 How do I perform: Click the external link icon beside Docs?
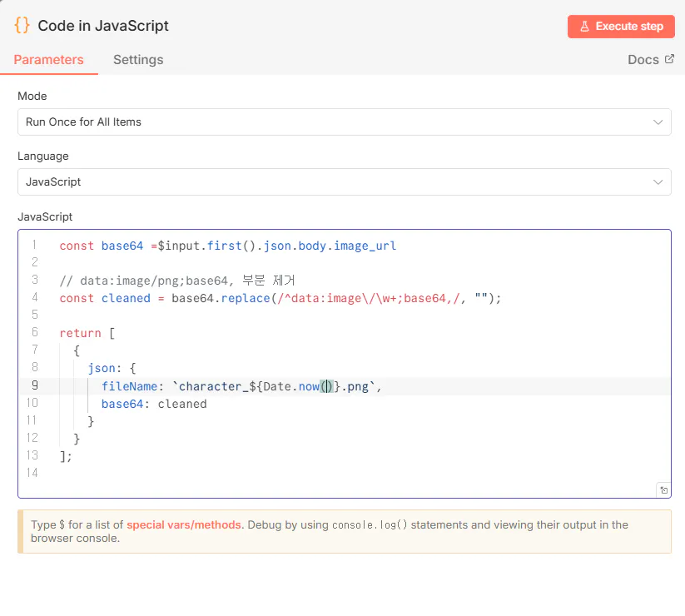(x=668, y=59)
